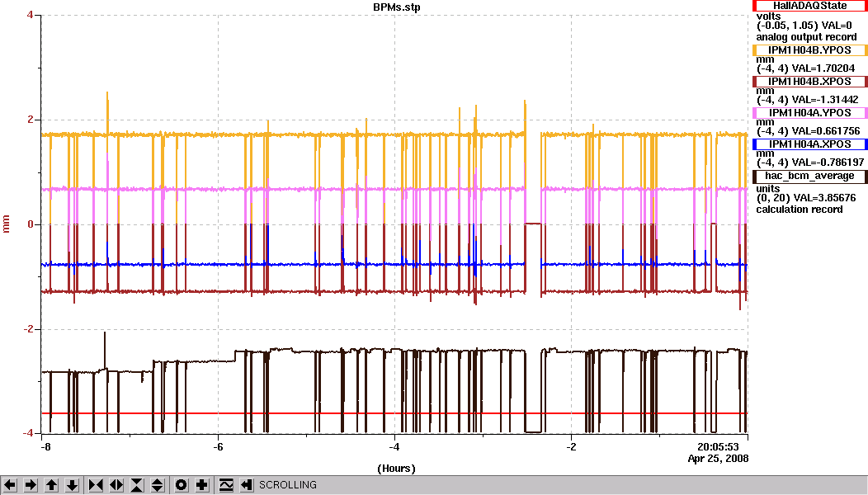This screenshot has height=495, width=868.
Task: Click the BPMs.stp graph title
Action: point(396,7)
